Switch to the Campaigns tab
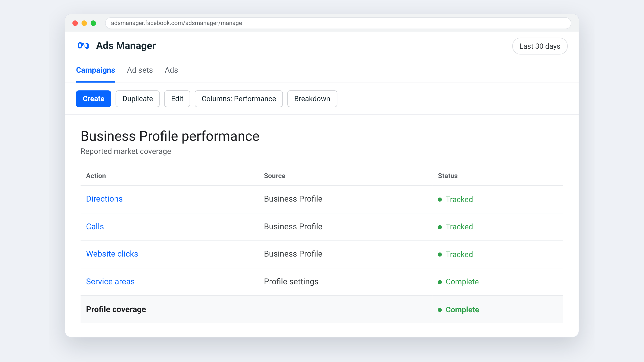This screenshot has width=644, height=362. pos(95,70)
